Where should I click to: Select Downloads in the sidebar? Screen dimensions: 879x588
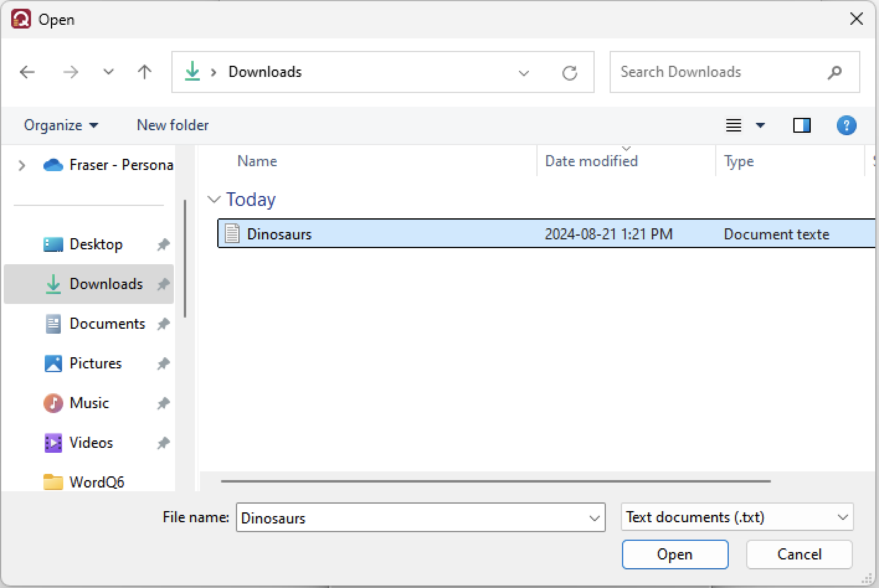click(x=89, y=284)
